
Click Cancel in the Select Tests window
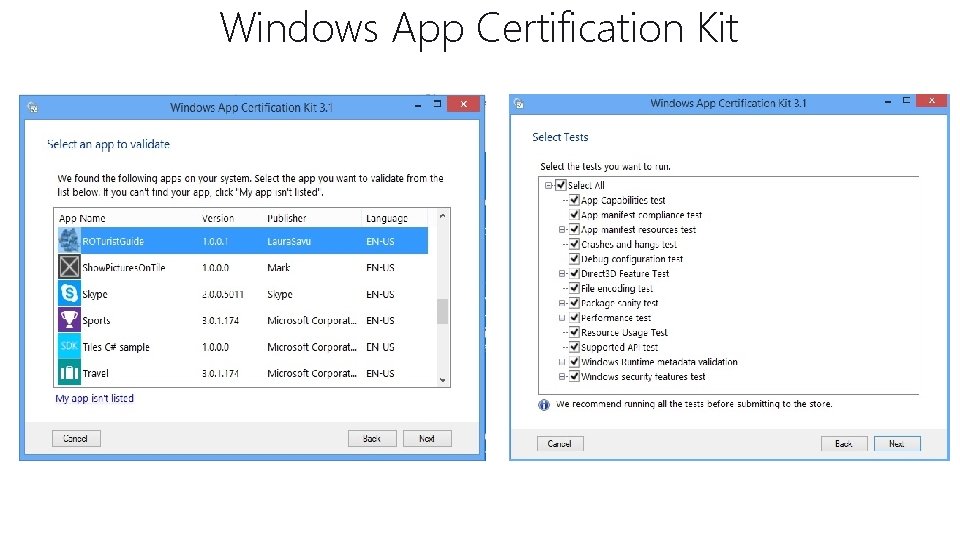click(560, 443)
